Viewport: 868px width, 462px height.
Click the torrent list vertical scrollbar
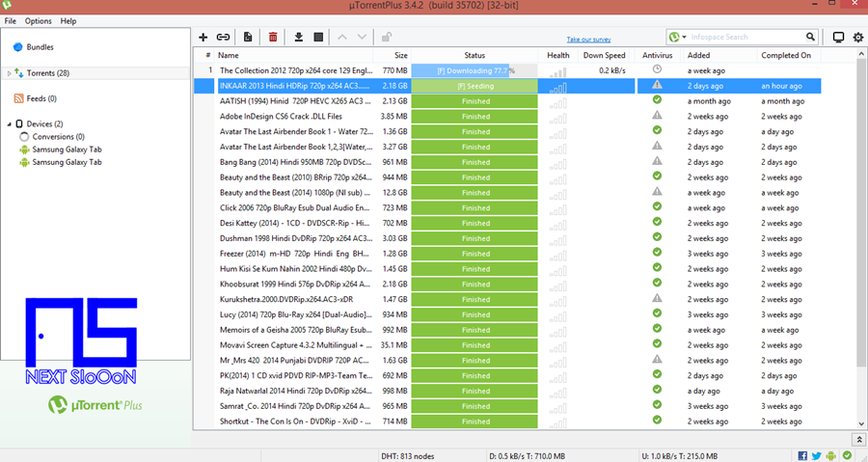(x=861, y=213)
